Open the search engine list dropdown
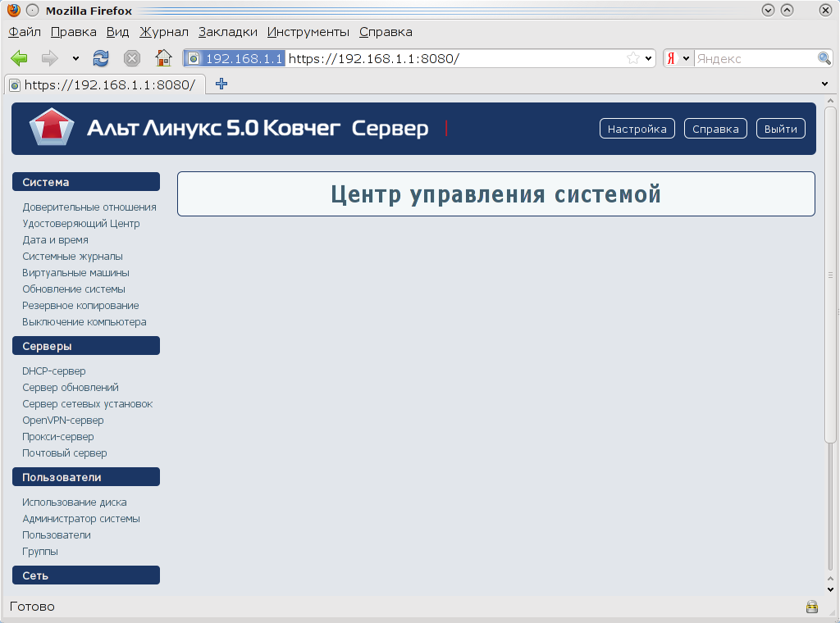840x623 pixels. coord(686,58)
